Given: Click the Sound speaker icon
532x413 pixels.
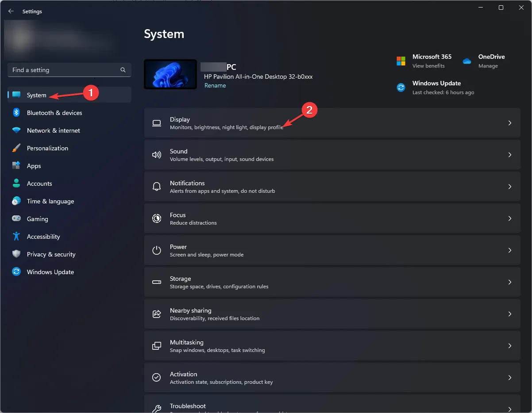Looking at the screenshot, I should pyautogui.click(x=157, y=155).
